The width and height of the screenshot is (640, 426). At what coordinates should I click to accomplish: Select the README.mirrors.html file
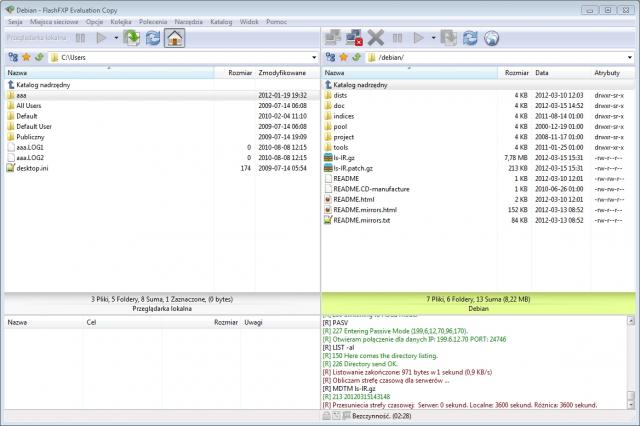[x=364, y=210]
